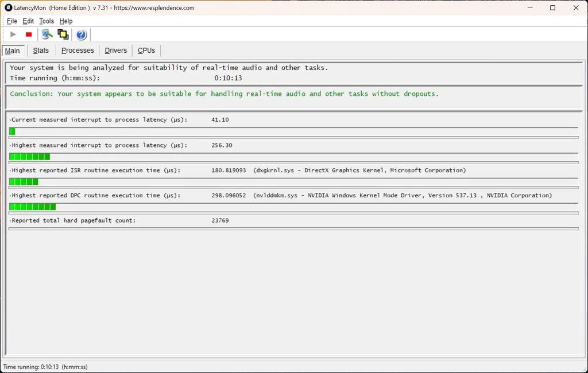Click the overlapping yellow windows toolbar icon
Screen dimensions: 588x373
(x=63, y=34)
